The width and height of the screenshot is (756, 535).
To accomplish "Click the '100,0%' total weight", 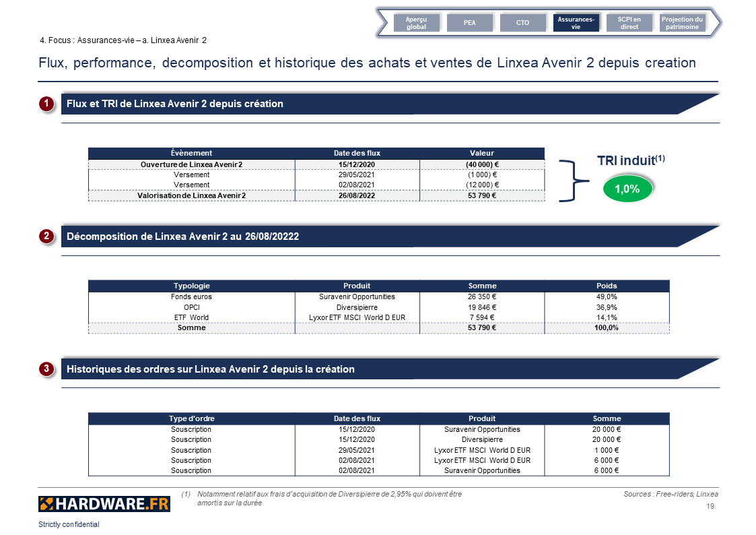I will [x=607, y=327].
